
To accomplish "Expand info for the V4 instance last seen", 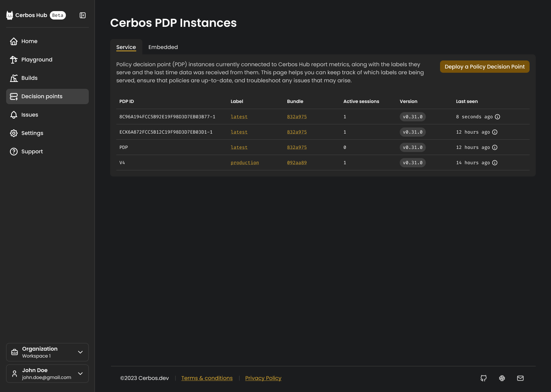I will coord(495,163).
